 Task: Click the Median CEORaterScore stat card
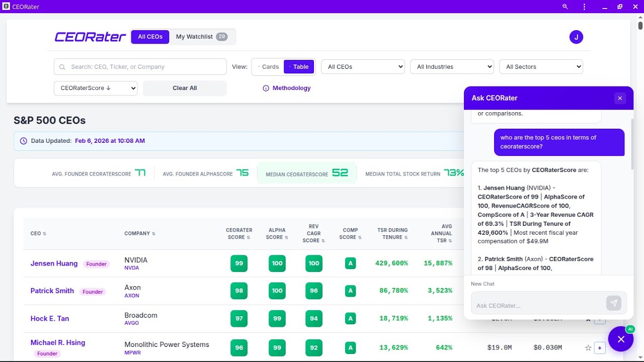[307, 173]
